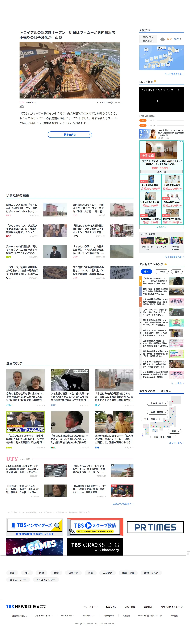Select the 明日 live schedule tab
The image size is (190, 644).
(x=143, y=125)
